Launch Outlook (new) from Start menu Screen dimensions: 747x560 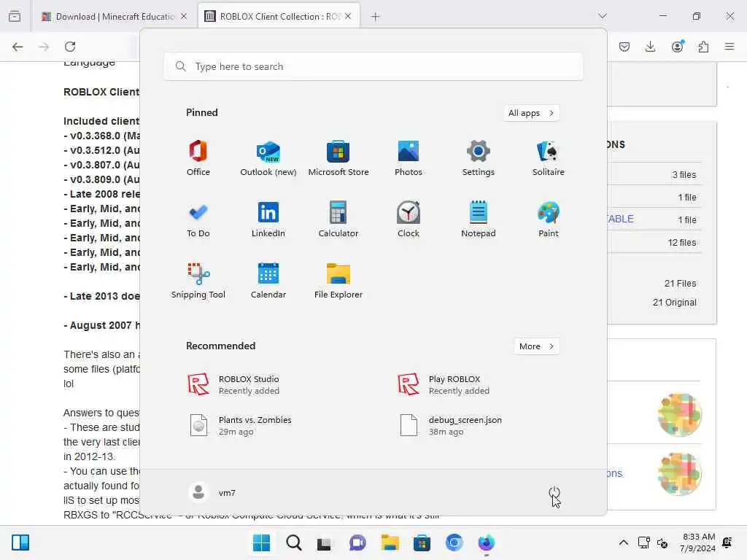click(268, 158)
